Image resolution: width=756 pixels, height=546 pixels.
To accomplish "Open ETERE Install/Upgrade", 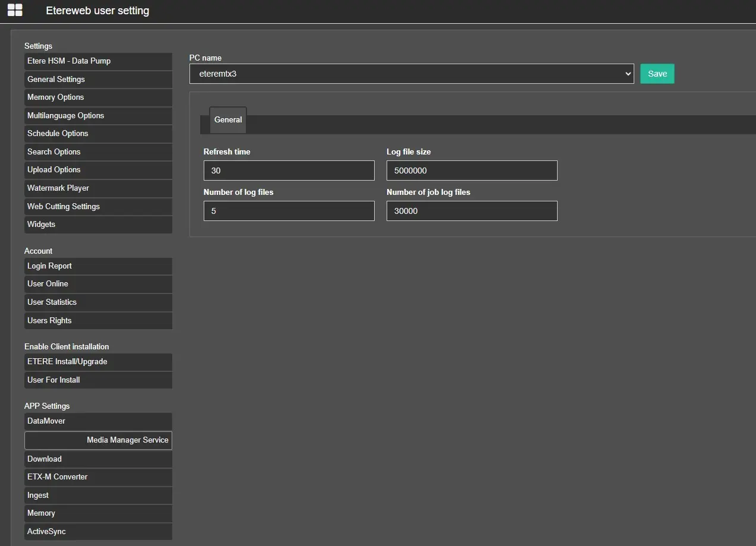I will tap(98, 362).
